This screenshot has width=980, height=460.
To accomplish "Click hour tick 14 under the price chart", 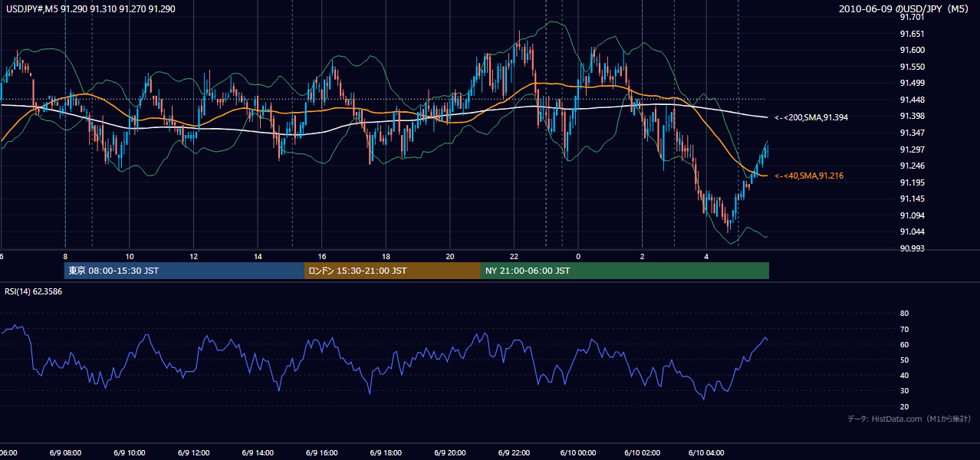I will click(258, 256).
